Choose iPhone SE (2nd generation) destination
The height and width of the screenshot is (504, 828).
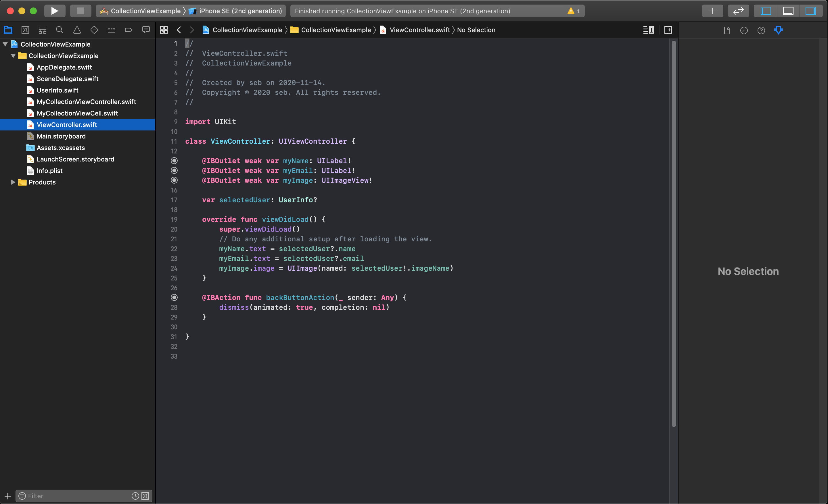click(235, 11)
